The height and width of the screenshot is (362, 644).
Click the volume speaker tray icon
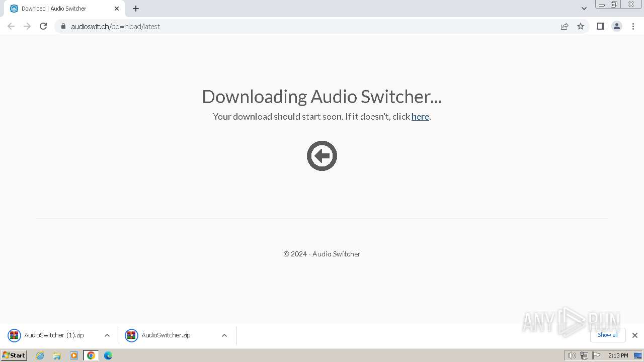[x=572, y=355]
